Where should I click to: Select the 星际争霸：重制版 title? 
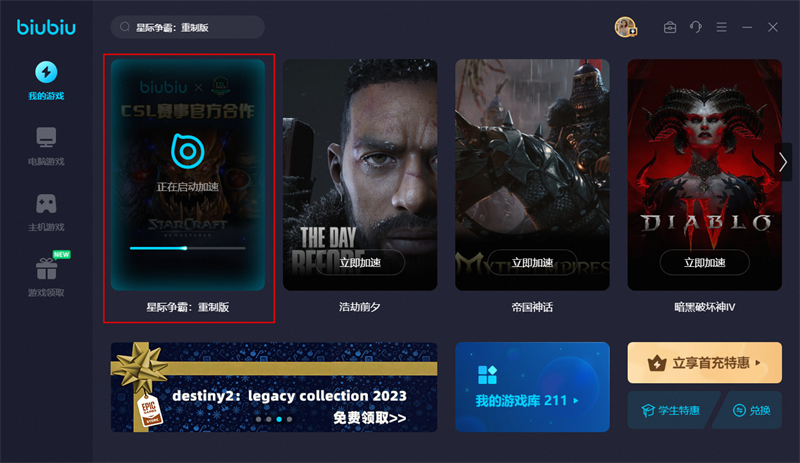tap(187, 307)
